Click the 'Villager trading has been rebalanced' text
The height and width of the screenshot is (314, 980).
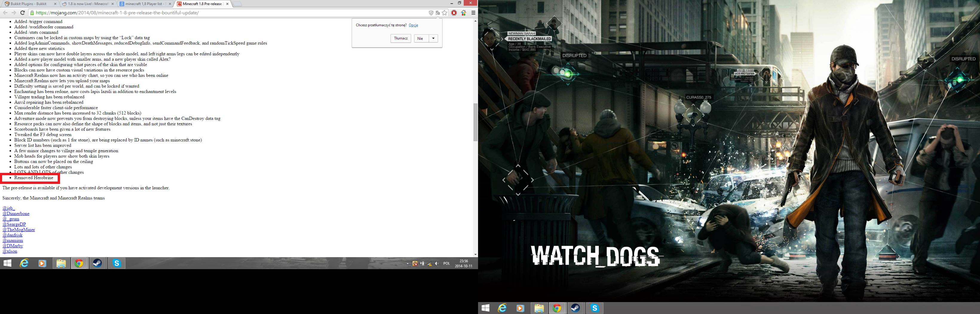[x=49, y=97]
